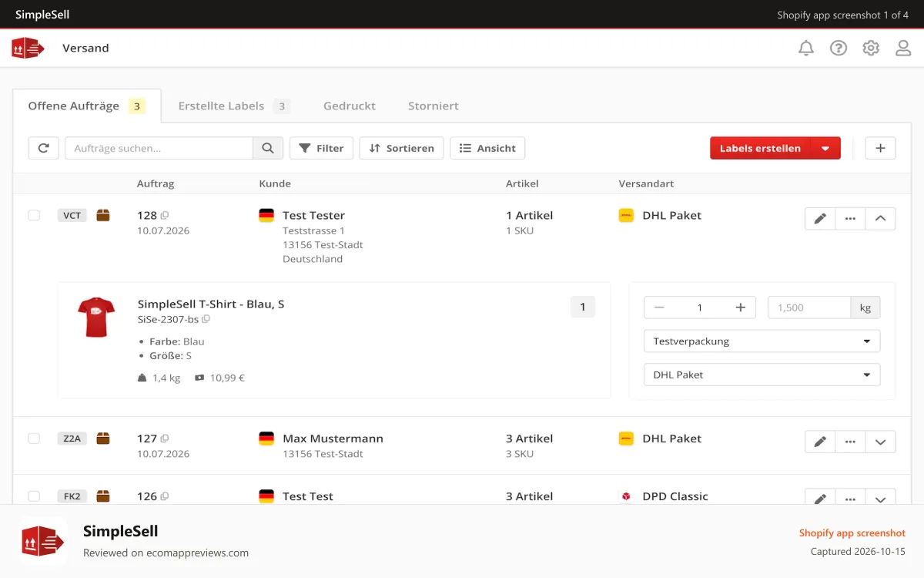Select the checkbox for order 126
Screen dimensions: 924x578
click(x=34, y=496)
